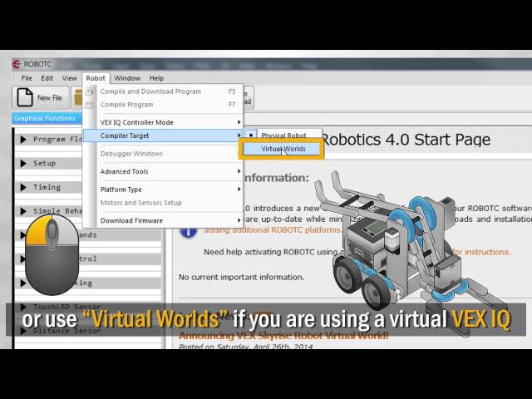This screenshot has height=399, width=532.
Task: Open the Window menu
Action: (127, 78)
